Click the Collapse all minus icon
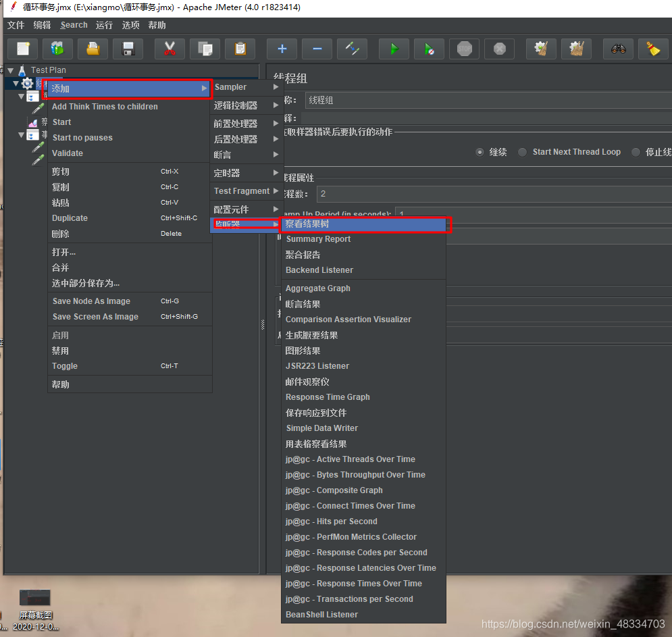The width and height of the screenshot is (672, 637). (317, 49)
